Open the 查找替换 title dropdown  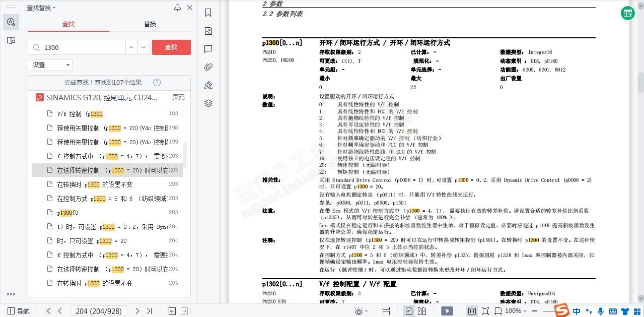[x=41, y=8]
